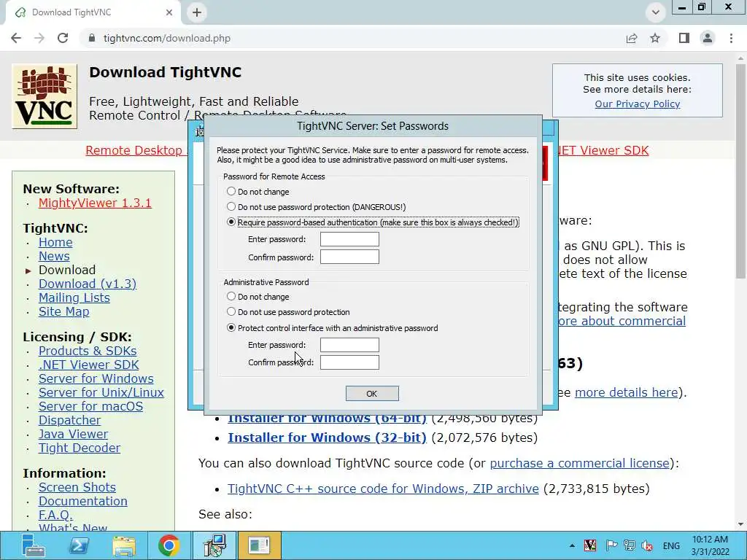
Task: Select the TightVNC installer taskbar icon
Action: point(214,545)
